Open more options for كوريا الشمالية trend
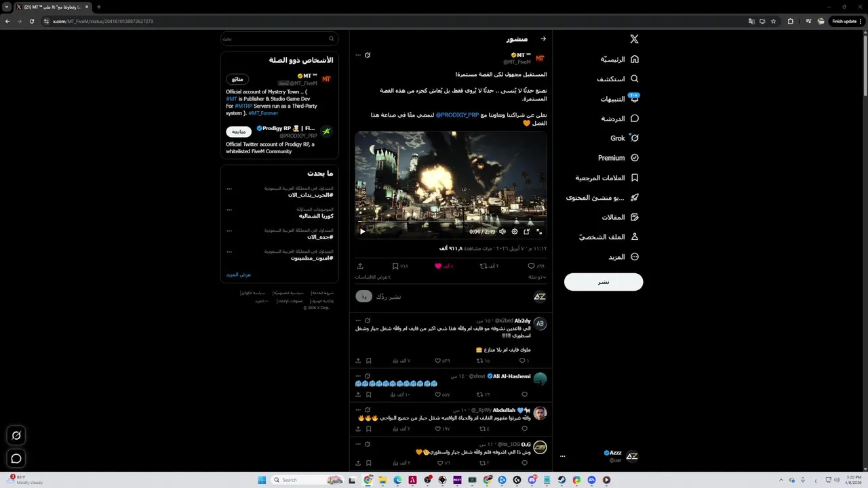Image resolution: width=868 pixels, height=488 pixels. tap(229, 209)
